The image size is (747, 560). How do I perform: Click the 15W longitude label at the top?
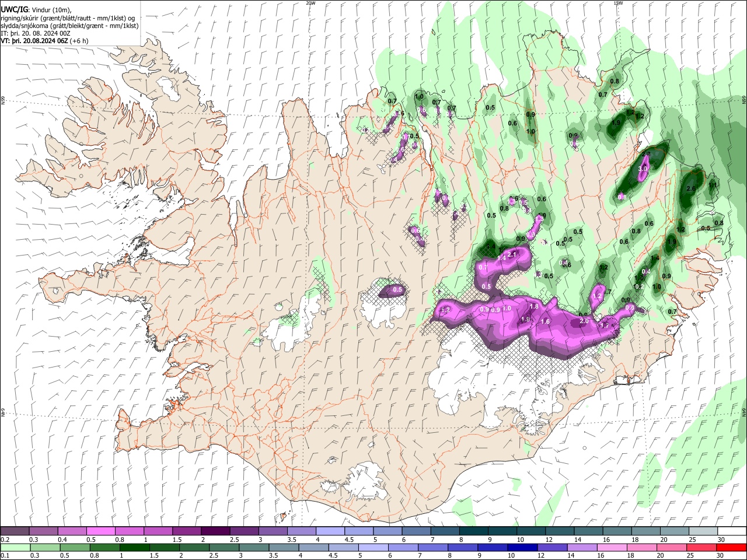617,3
